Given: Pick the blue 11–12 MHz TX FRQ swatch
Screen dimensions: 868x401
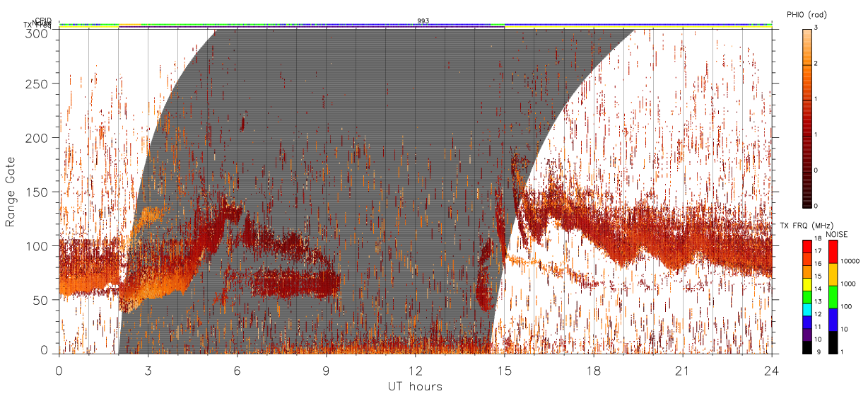Looking at the screenshot, I should 807,322.
